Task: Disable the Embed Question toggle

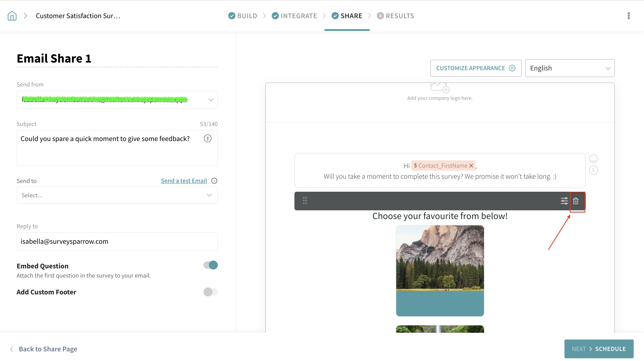Action: pyautogui.click(x=210, y=265)
